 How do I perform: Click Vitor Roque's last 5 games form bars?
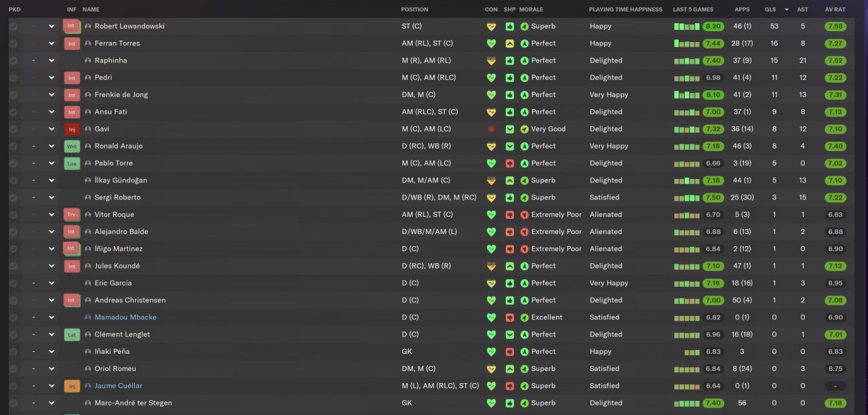coord(687,215)
